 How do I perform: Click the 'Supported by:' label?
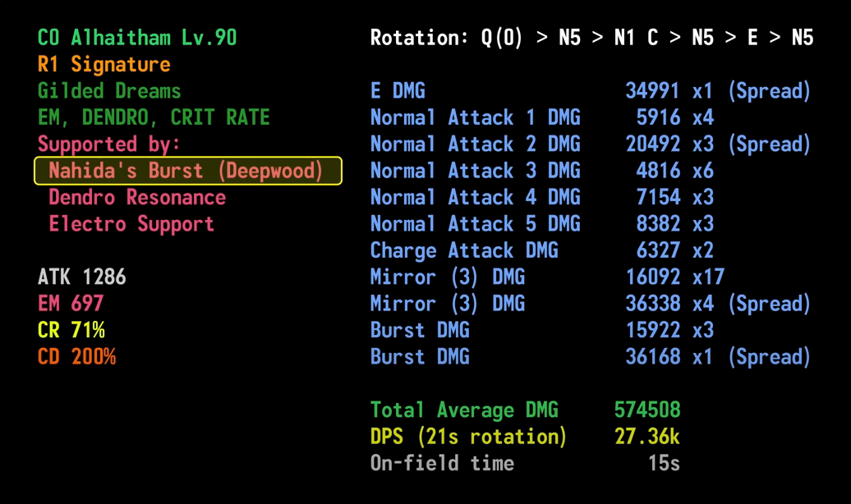tap(108, 144)
